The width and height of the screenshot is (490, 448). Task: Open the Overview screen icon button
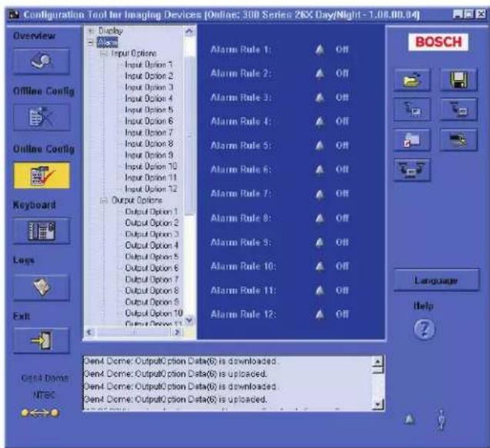(x=42, y=62)
